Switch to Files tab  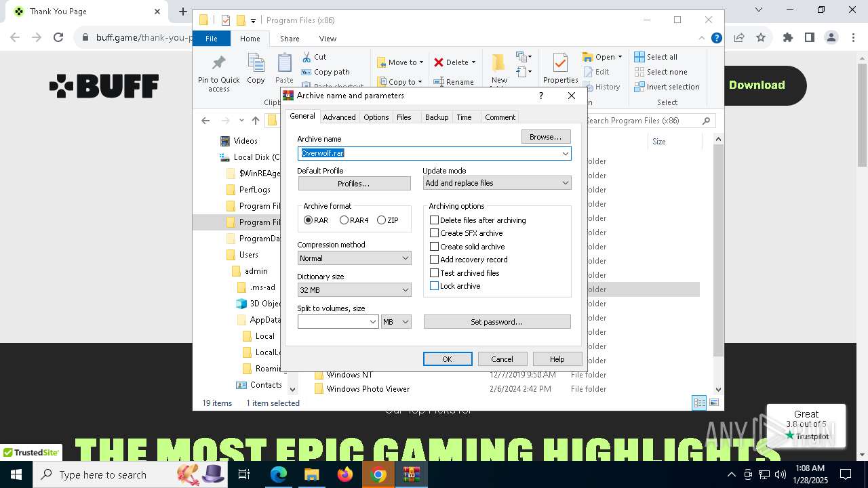[x=404, y=117]
